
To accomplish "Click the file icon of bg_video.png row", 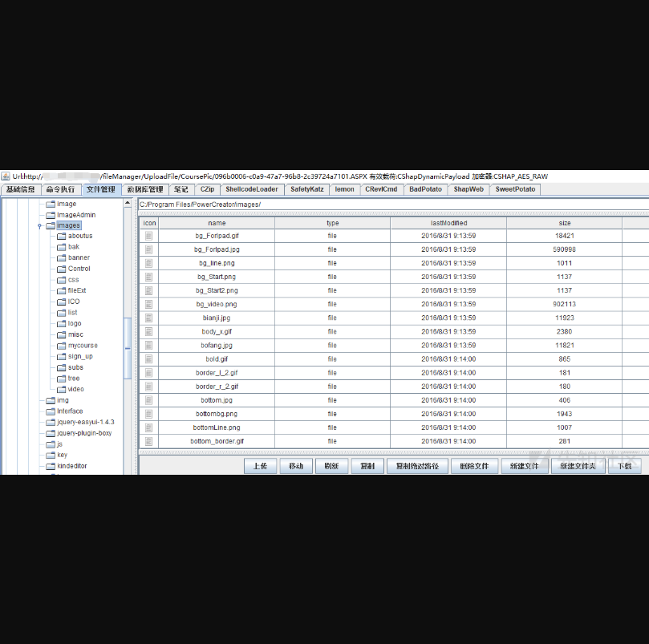I will tap(148, 304).
